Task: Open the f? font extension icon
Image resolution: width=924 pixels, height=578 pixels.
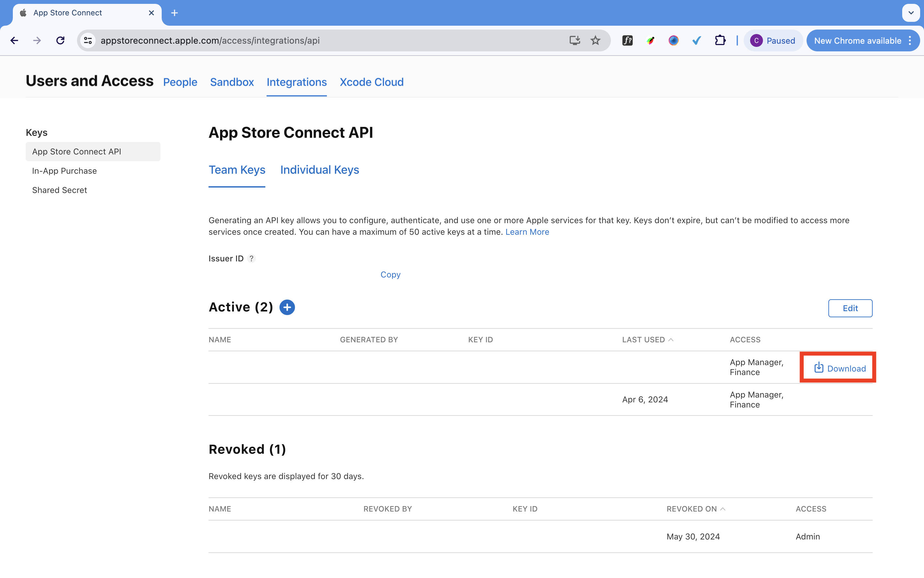Action: (627, 40)
